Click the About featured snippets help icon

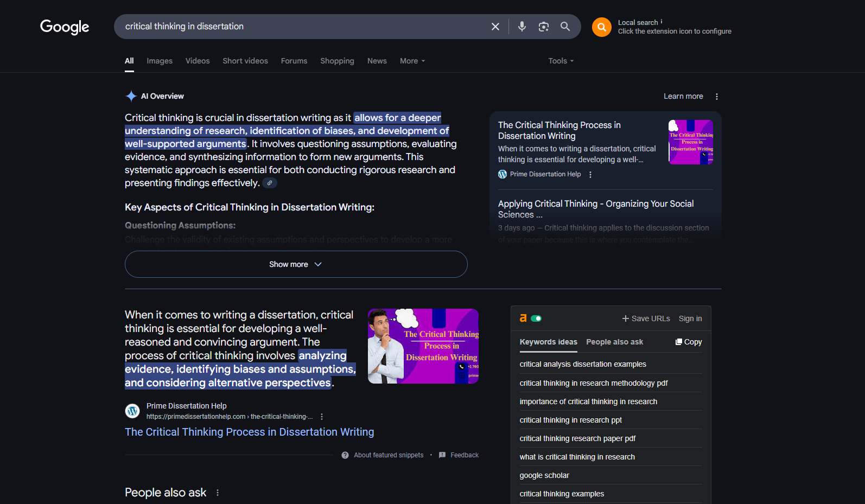tap(345, 455)
